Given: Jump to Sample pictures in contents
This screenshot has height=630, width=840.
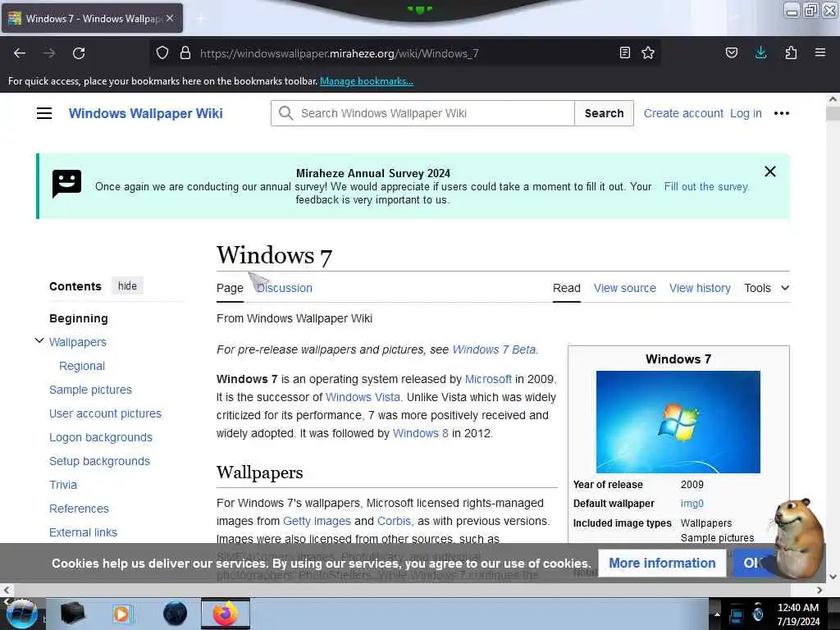Looking at the screenshot, I should (90, 390).
